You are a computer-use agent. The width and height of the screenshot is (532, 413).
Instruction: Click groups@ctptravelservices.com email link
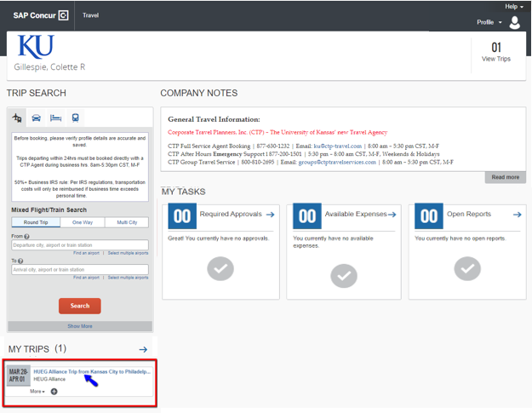click(x=337, y=162)
